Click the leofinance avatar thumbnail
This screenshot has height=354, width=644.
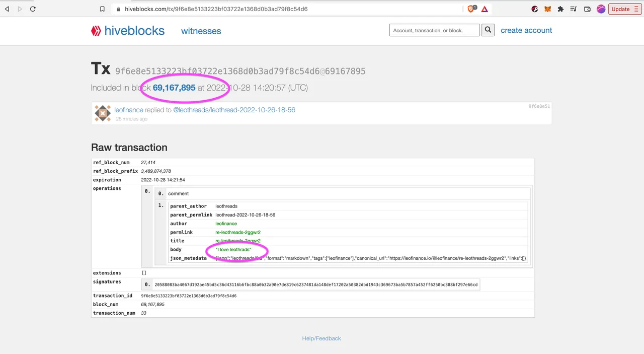click(103, 114)
